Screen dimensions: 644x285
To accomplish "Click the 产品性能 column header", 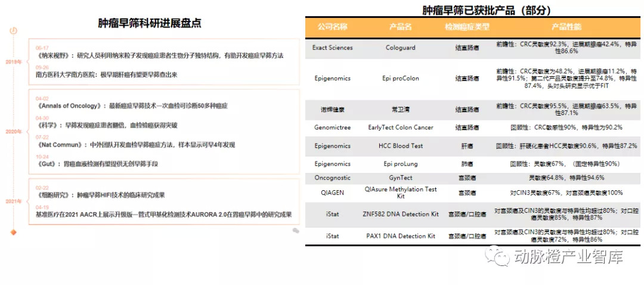I will [x=566, y=27].
